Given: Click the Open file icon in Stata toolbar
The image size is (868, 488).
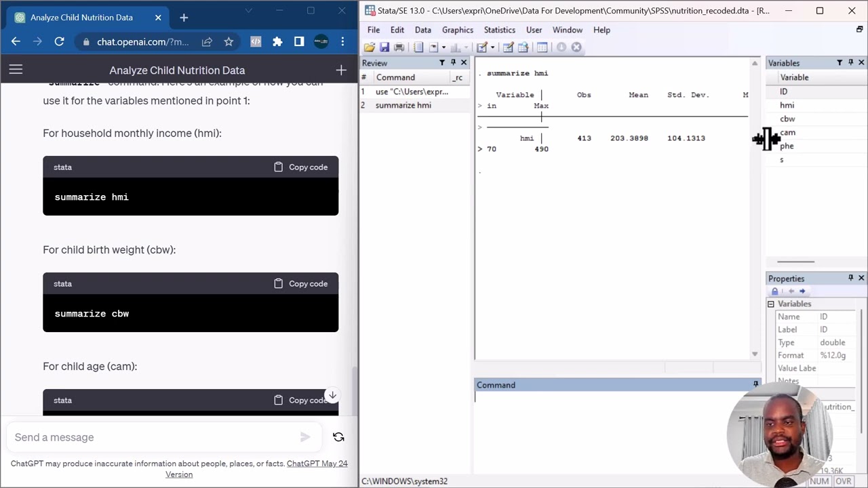Looking at the screenshot, I should [370, 47].
